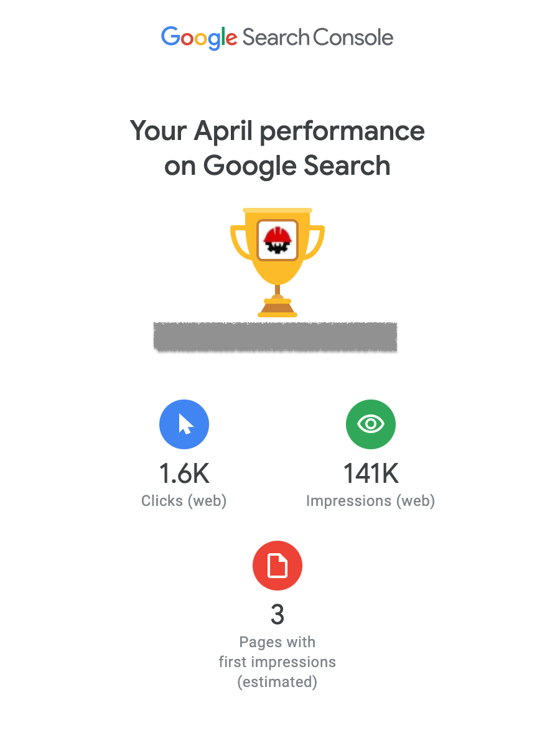The width and height of the screenshot is (560, 738).
Task: Click the Search Console header text
Action: (318, 37)
